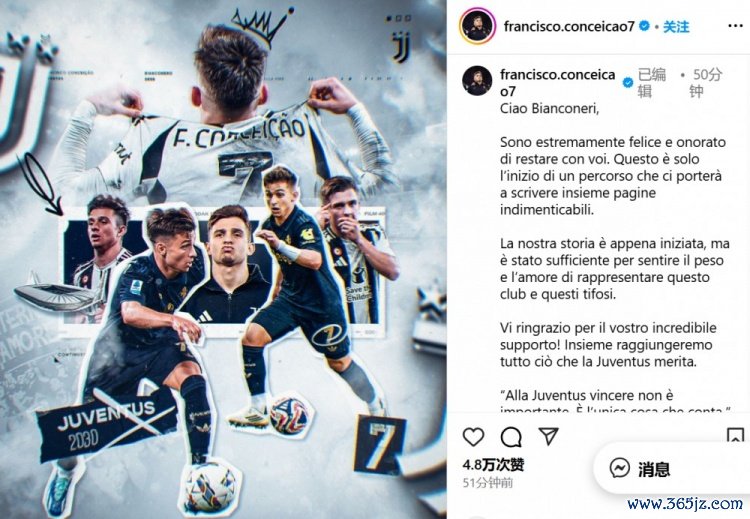Click the verified badge beside the caption username

tap(628, 83)
